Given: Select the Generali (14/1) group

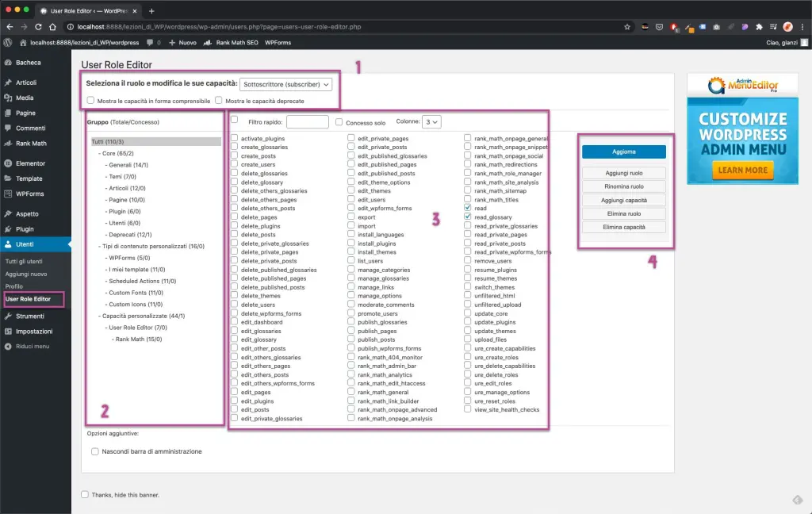Looking at the screenshot, I should (x=127, y=165).
